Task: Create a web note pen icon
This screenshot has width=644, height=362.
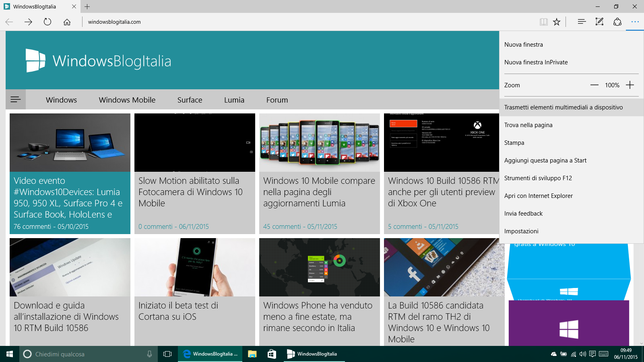Action: [x=599, y=22]
